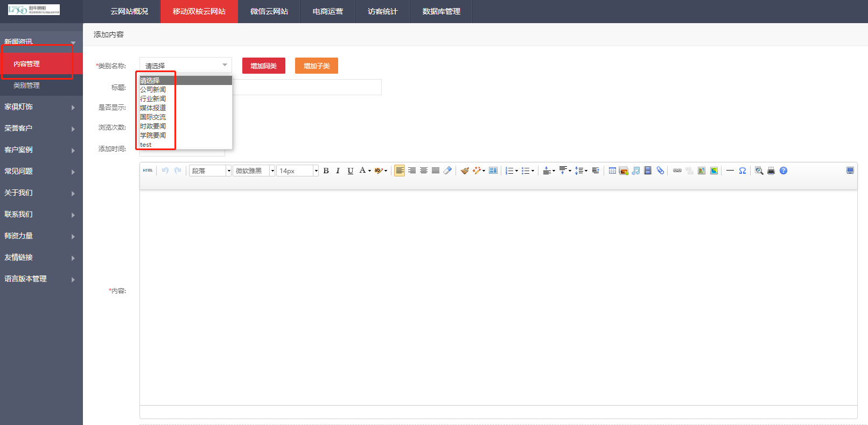
Task: Open the preview magnifier icon
Action: coord(759,171)
